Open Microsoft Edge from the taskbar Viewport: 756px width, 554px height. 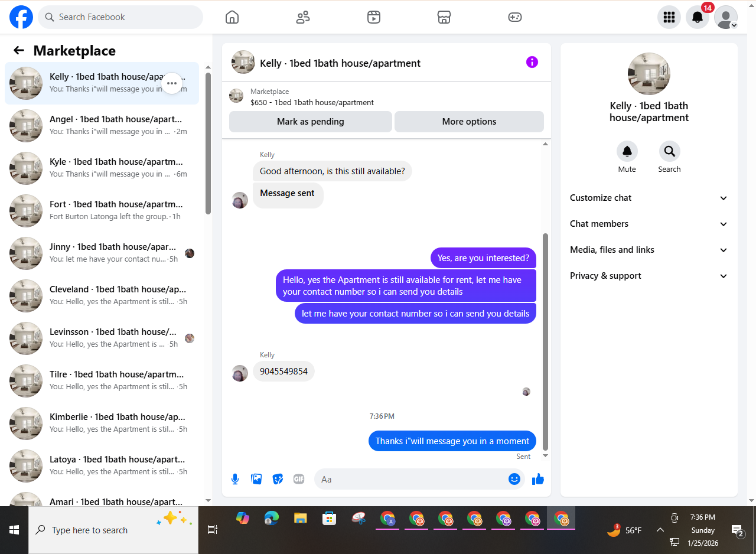coord(272,519)
